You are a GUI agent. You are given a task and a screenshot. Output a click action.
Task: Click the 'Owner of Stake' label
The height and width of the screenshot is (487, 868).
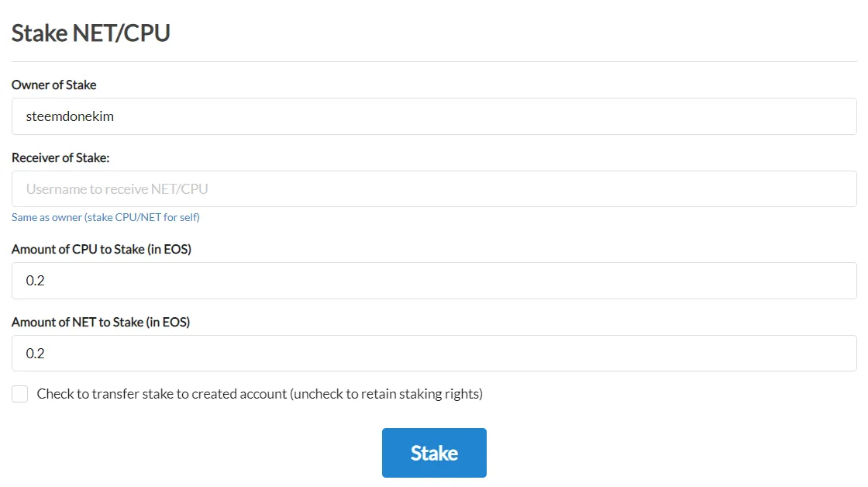(x=53, y=85)
